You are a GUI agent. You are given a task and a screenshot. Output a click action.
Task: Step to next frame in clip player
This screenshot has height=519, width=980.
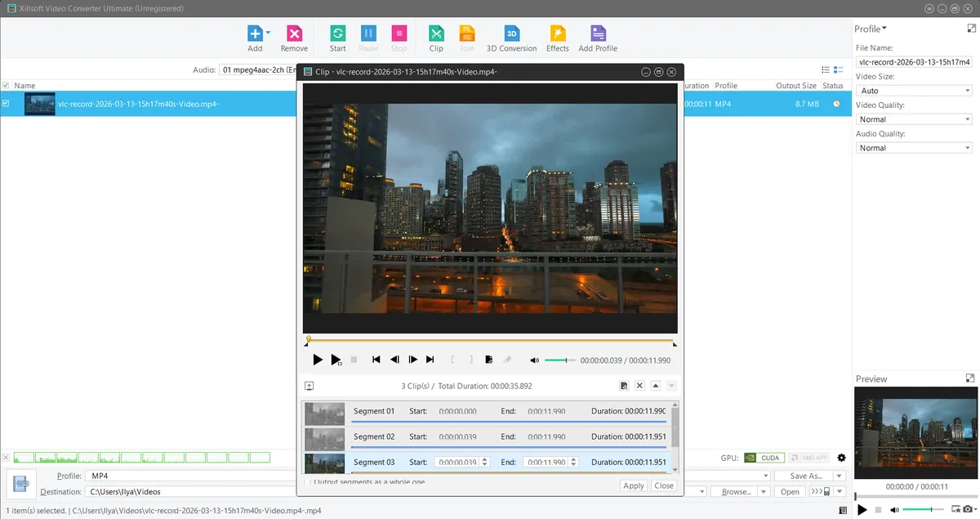[413, 360]
